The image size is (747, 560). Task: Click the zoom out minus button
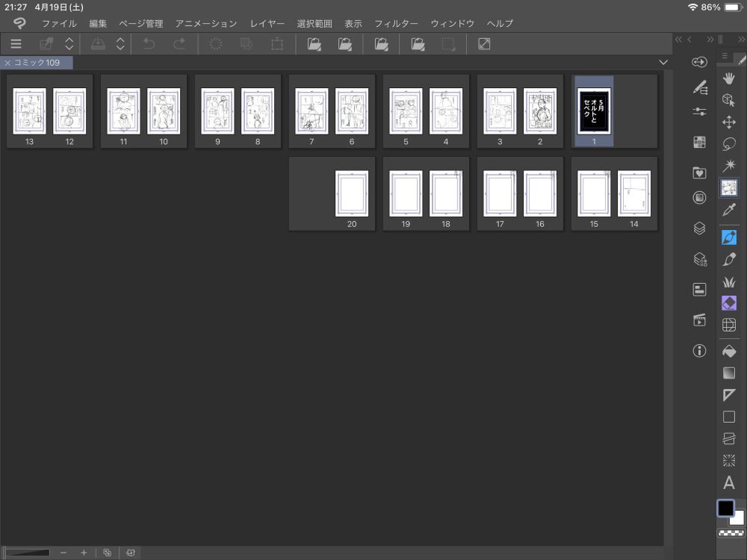click(63, 553)
